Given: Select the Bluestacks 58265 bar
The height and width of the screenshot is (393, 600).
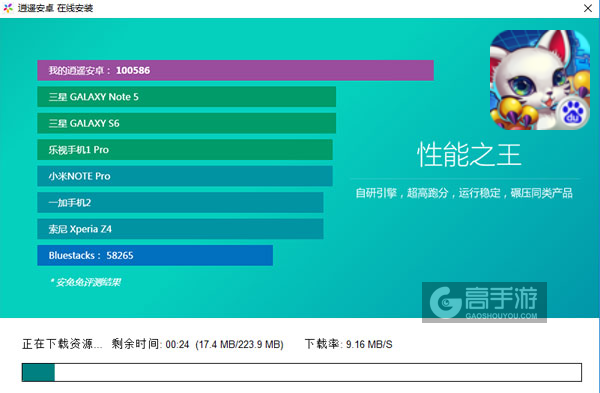Looking at the screenshot, I should (x=155, y=255).
